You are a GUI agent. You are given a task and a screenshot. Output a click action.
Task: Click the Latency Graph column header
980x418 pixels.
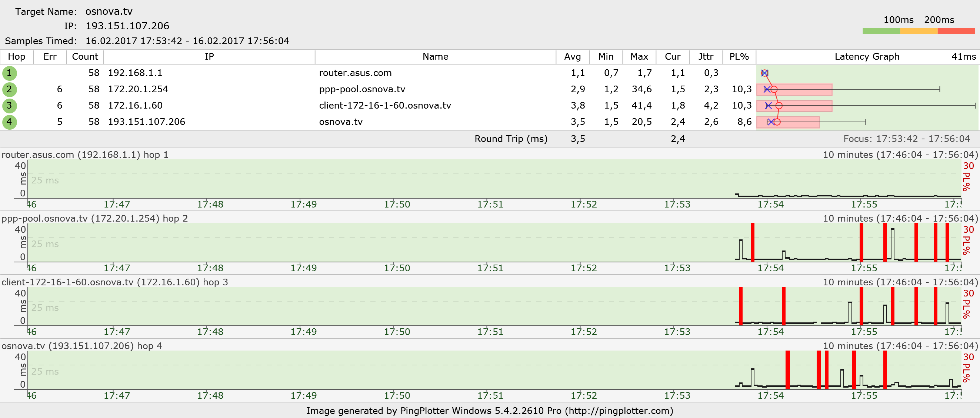[x=867, y=57]
